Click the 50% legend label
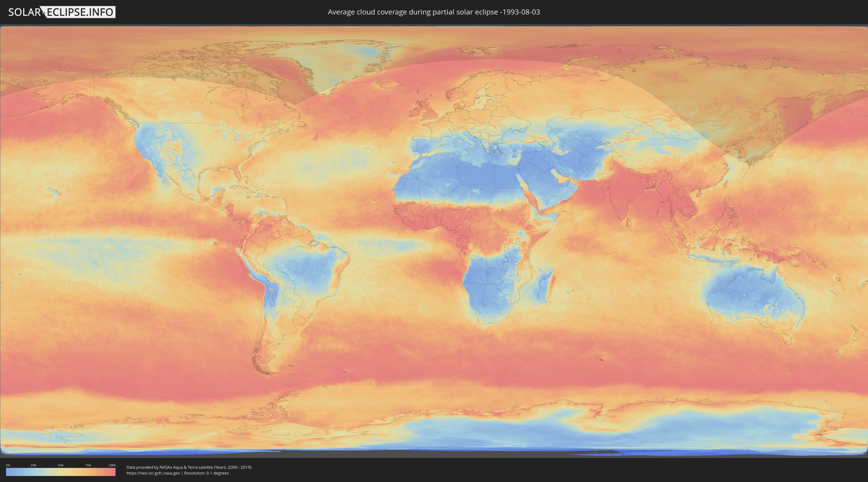 (61, 465)
